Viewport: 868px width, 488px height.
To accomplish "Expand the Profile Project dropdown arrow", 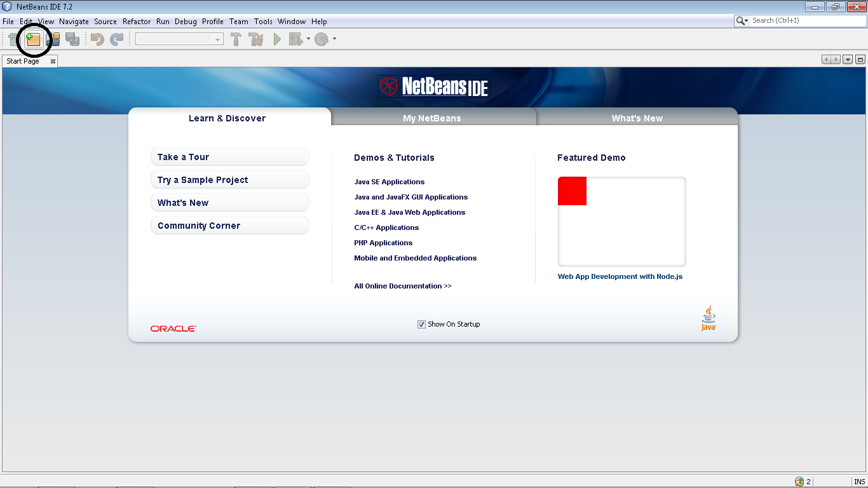I will (x=334, y=39).
